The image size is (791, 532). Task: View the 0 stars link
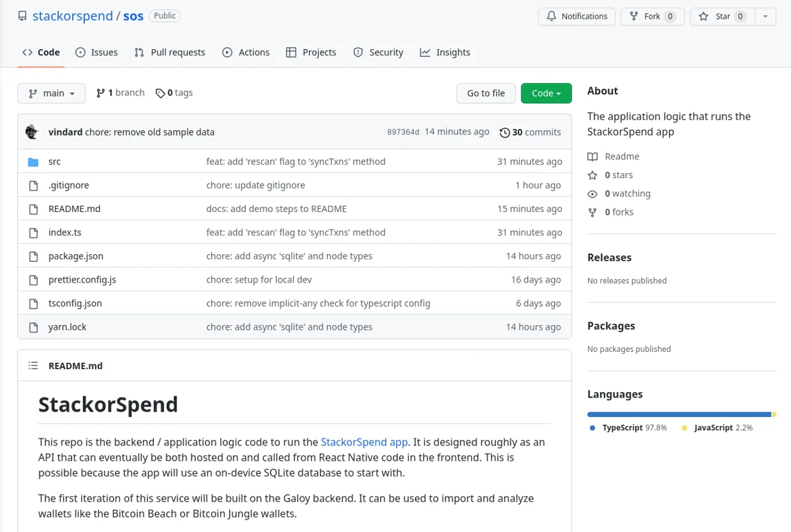click(610, 175)
